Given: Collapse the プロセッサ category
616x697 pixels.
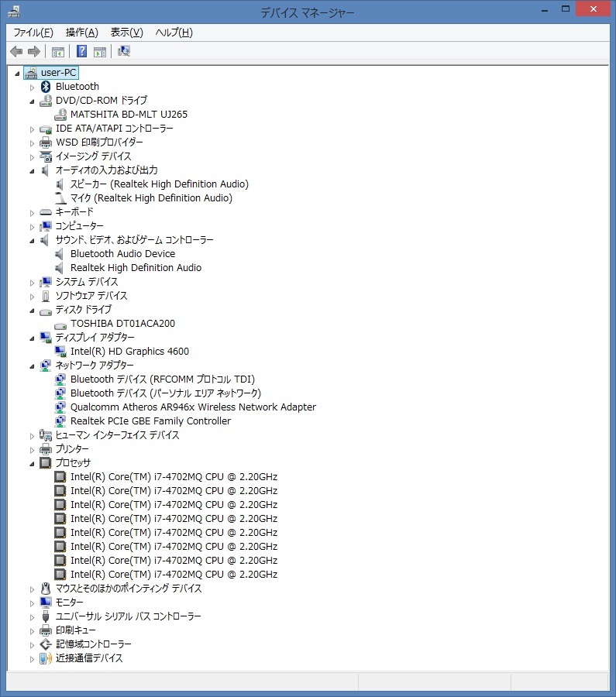Looking at the screenshot, I should pos(32,464).
